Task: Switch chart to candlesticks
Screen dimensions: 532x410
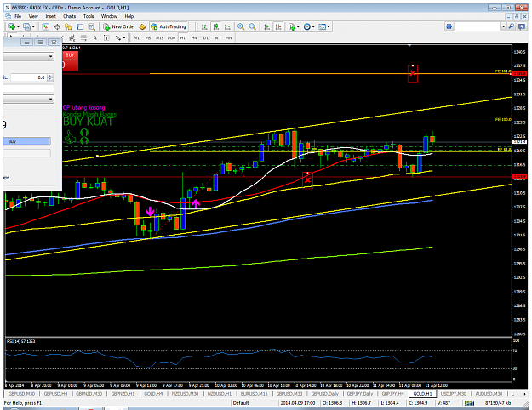Action: point(216,26)
